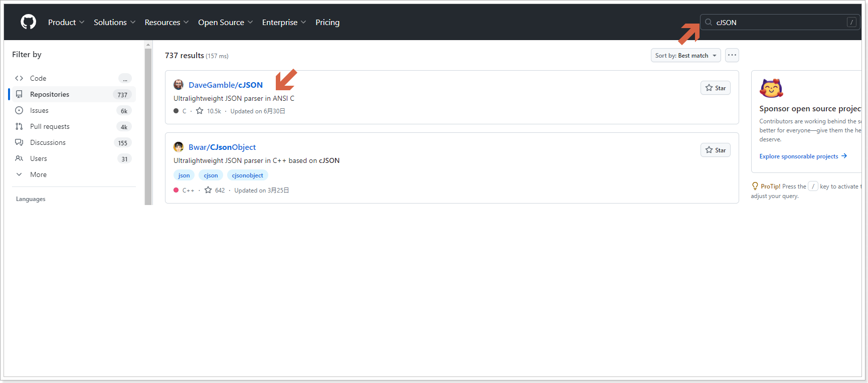
Task: Click the Pull requests filter icon
Action: click(19, 126)
